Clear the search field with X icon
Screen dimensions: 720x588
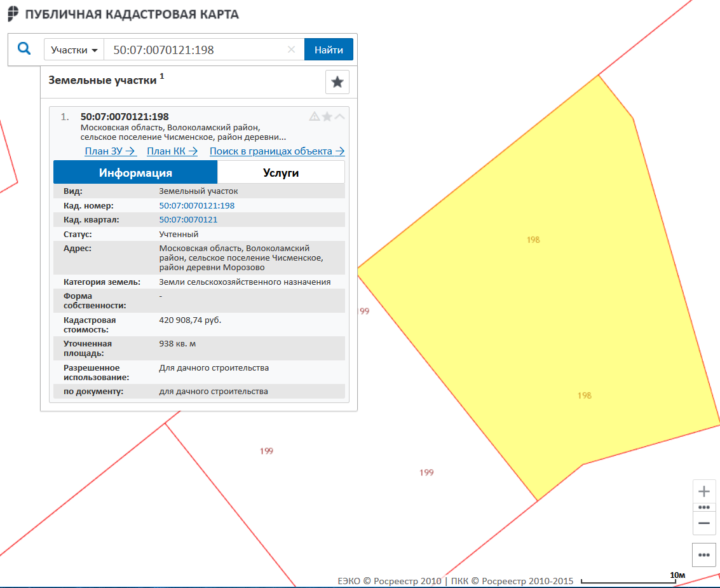(x=291, y=50)
